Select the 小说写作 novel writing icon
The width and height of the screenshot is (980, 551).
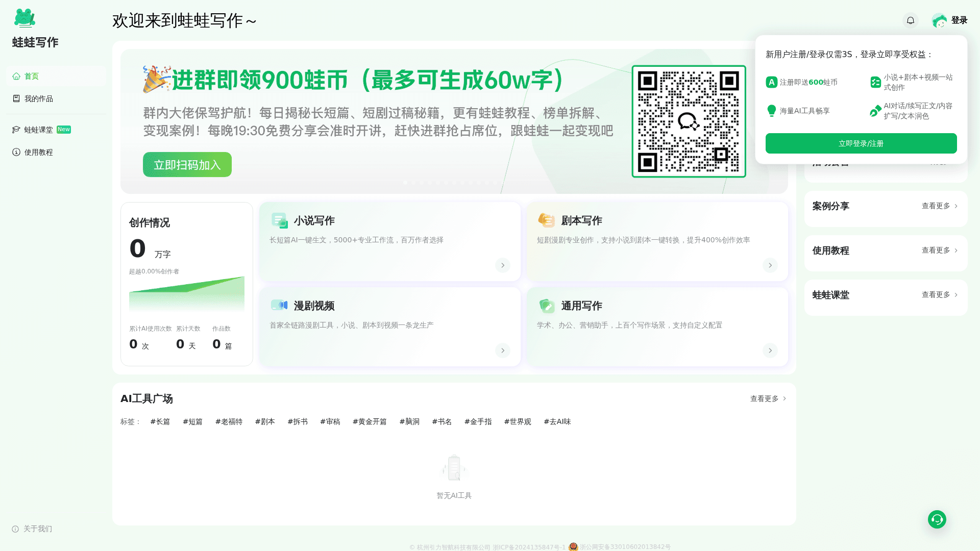point(279,220)
